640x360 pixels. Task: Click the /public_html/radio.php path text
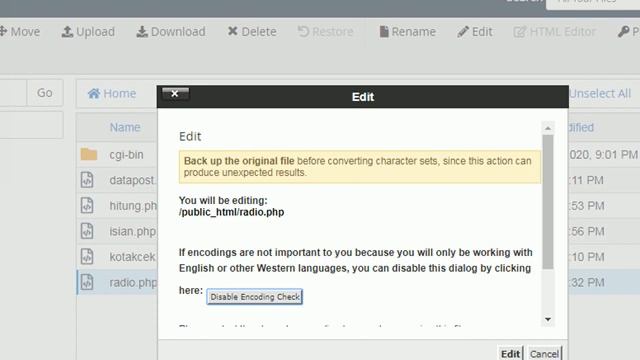(231, 212)
